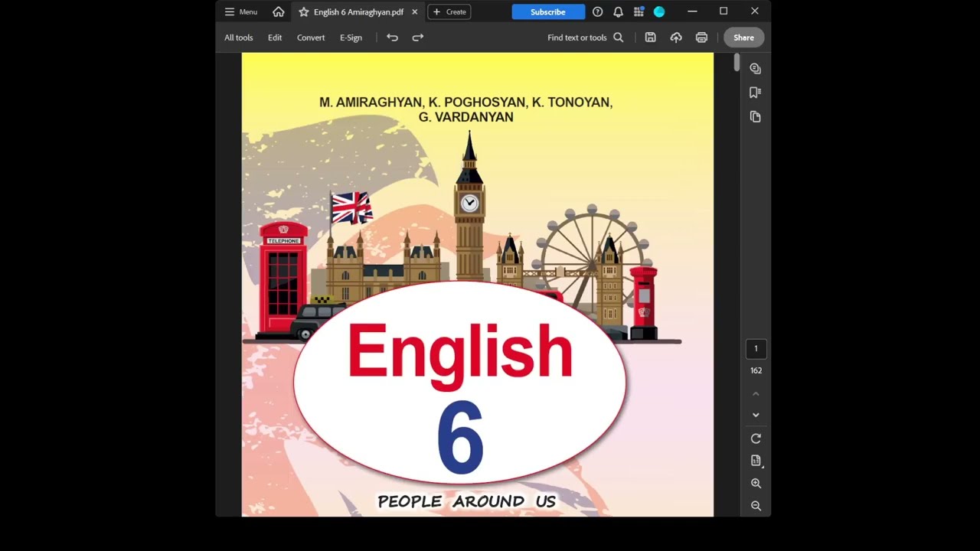Minimize the Acrobat window
980x551 pixels.
[692, 11]
